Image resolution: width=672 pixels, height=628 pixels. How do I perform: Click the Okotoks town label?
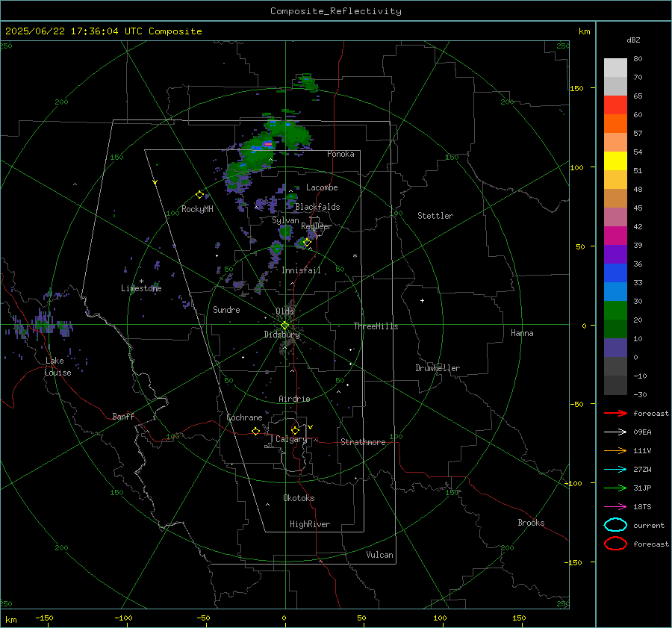[x=299, y=498]
